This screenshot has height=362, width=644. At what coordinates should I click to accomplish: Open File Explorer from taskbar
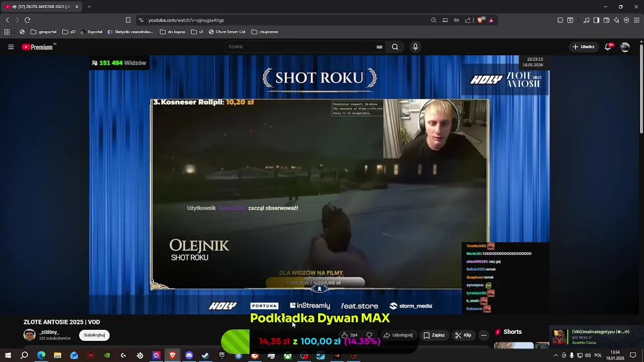tap(57, 355)
